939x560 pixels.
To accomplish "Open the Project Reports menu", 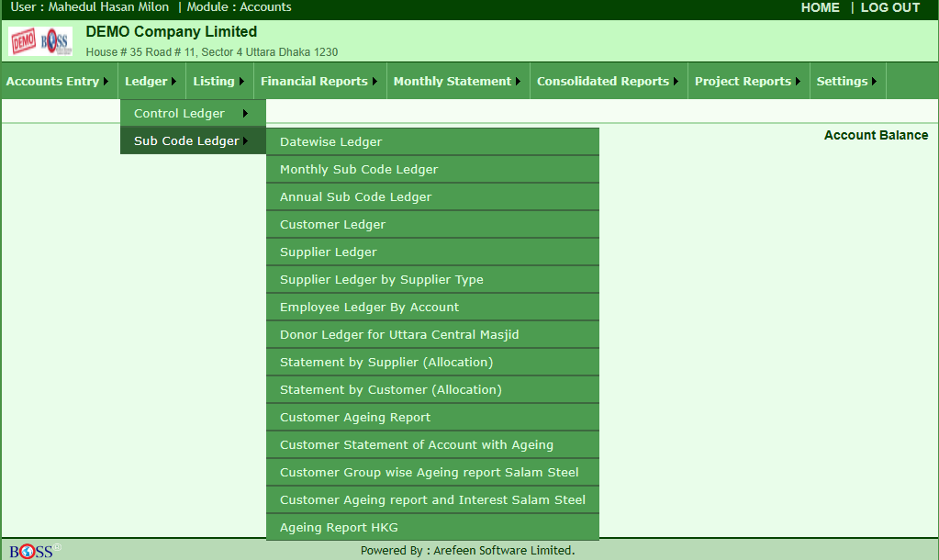I will click(749, 81).
